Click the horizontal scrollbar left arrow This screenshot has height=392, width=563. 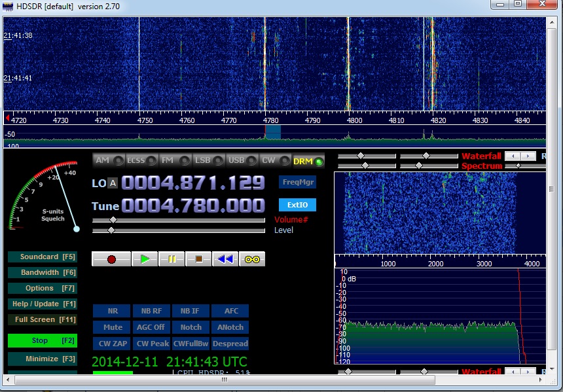(x=8, y=380)
